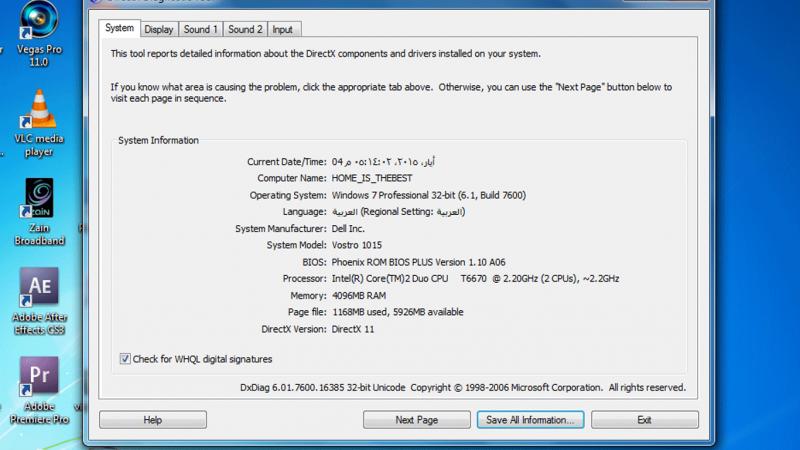Click the Current Date/Time value

click(x=383, y=162)
